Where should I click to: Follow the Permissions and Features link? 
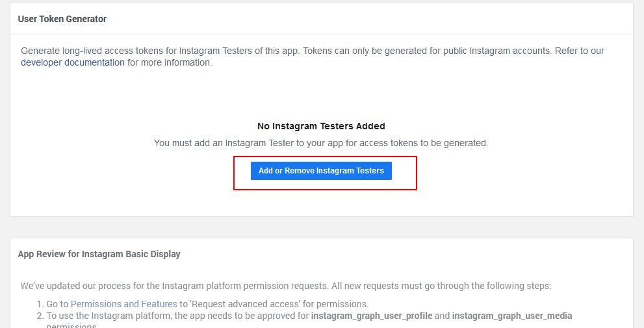coord(123,304)
